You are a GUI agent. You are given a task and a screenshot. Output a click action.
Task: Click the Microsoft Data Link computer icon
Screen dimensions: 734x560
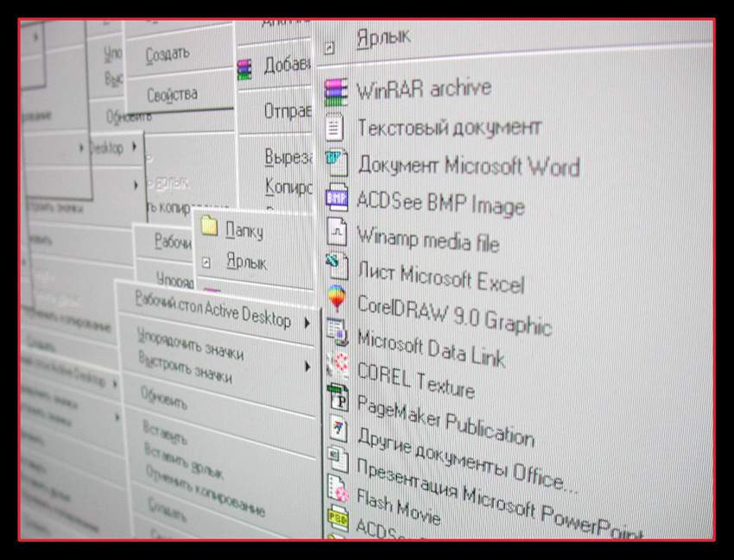pyautogui.click(x=338, y=330)
